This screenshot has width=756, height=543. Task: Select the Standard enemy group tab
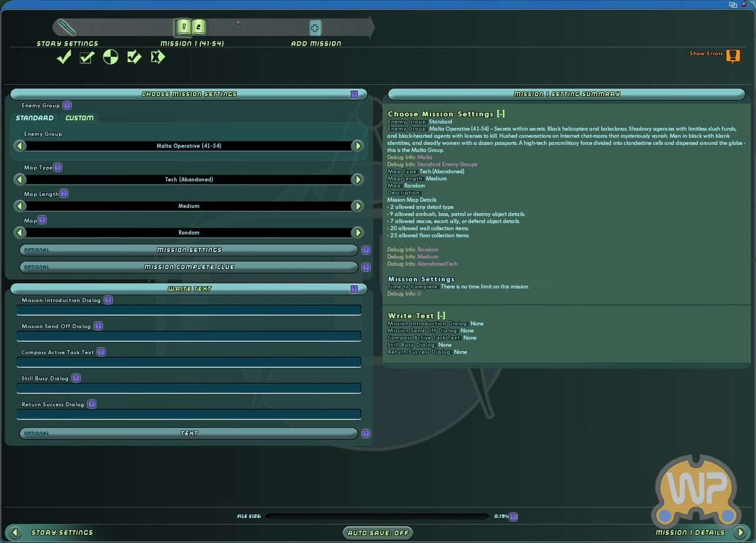[35, 118]
